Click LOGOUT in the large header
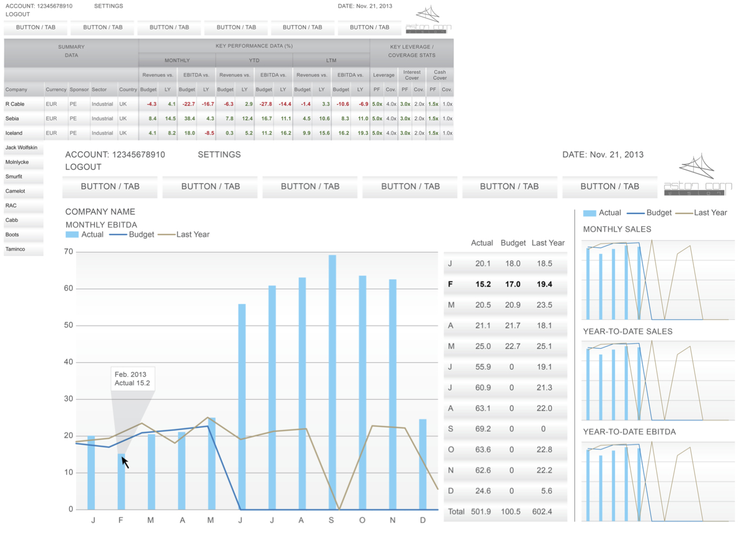 (x=83, y=167)
